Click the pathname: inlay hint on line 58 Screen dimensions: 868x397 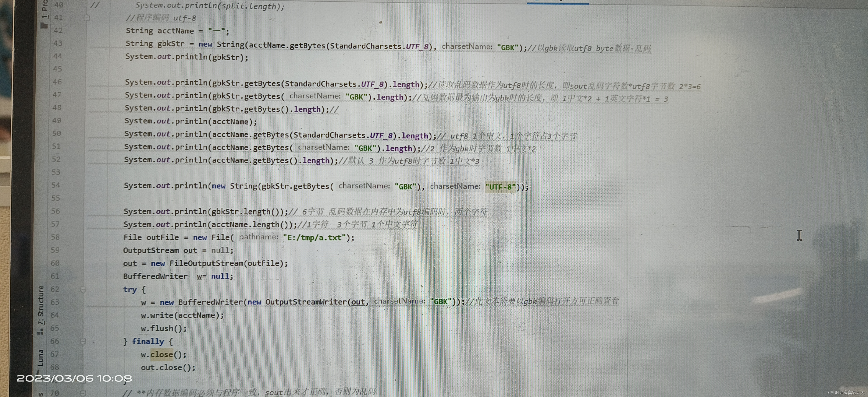pyautogui.click(x=259, y=237)
